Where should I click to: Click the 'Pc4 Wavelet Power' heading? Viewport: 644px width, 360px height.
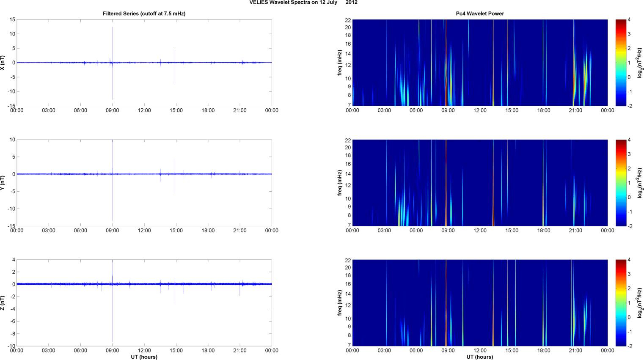coord(479,14)
